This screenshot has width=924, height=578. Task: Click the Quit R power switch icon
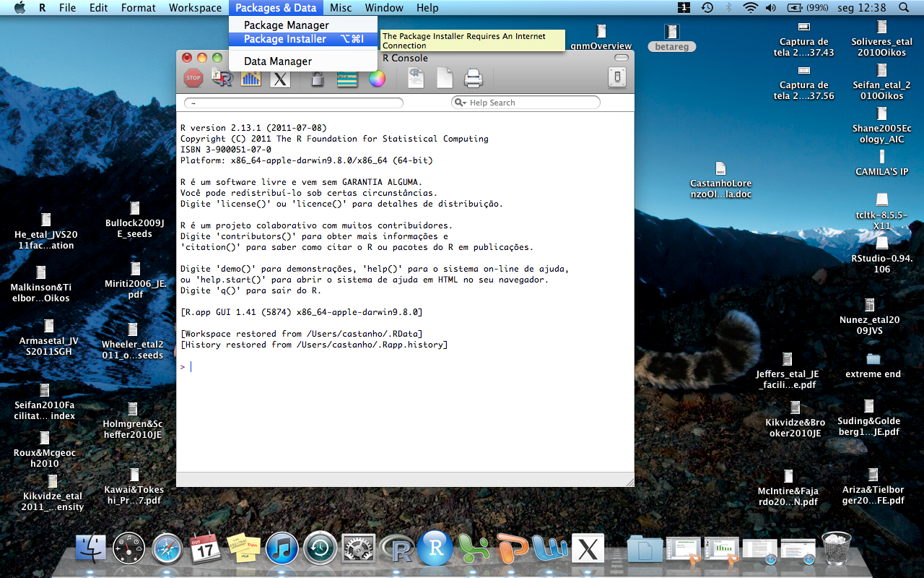pyautogui.click(x=616, y=77)
